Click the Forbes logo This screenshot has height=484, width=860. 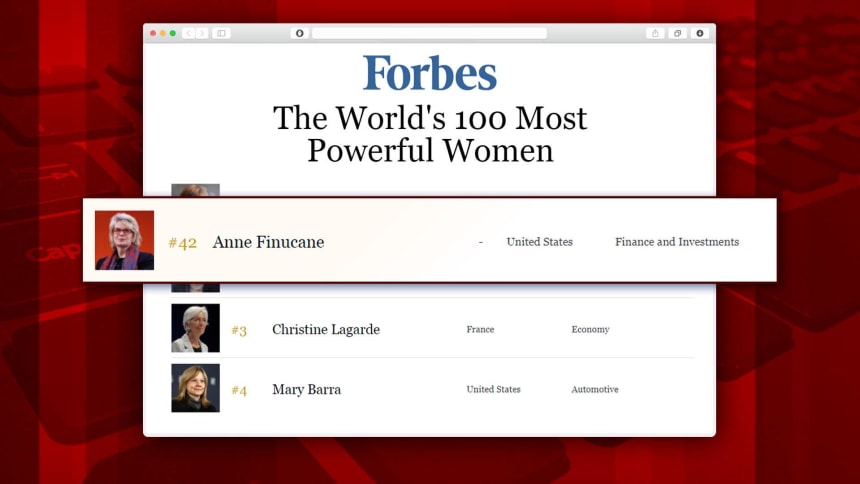tap(430, 72)
